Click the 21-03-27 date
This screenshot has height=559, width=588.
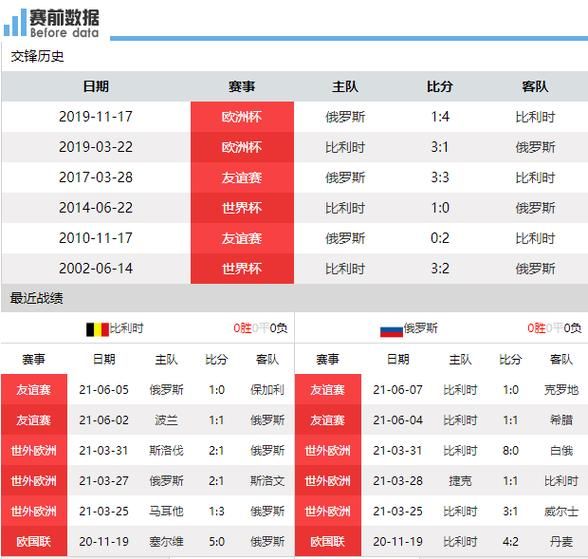(x=104, y=481)
